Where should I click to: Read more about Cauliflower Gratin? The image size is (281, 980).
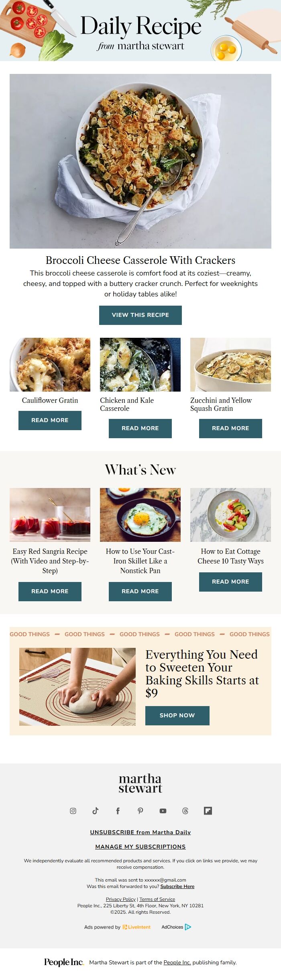tap(50, 420)
